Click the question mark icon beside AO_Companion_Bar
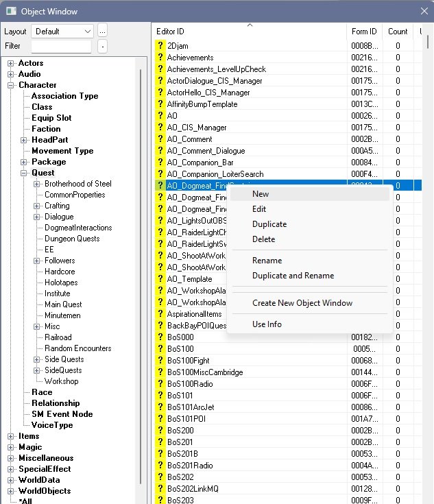This screenshot has height=504, width=434. pos(160,163)
